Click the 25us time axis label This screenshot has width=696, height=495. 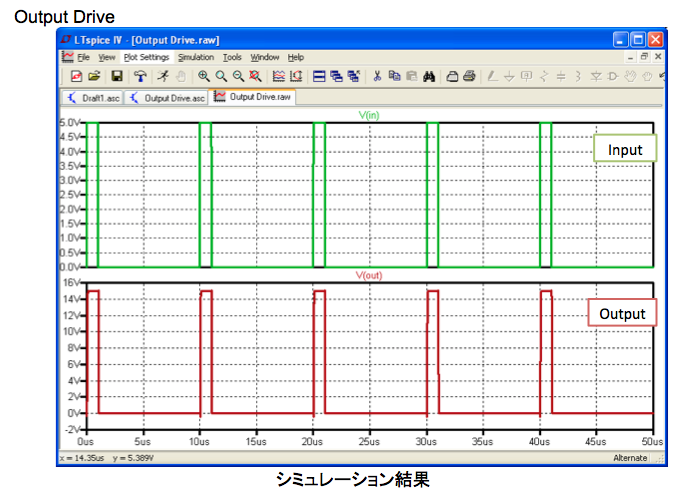tap(370, 440)
